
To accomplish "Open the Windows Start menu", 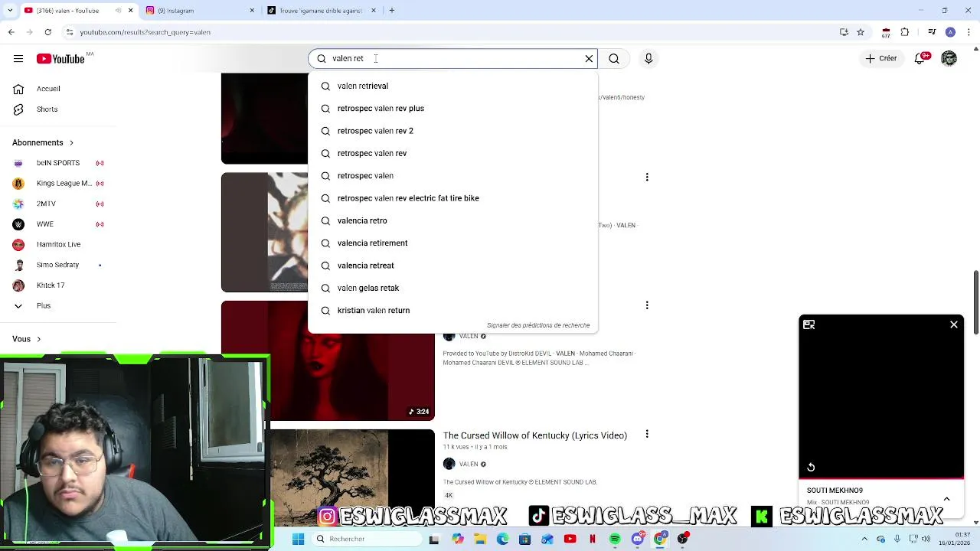I will click(x=298, y=539).
